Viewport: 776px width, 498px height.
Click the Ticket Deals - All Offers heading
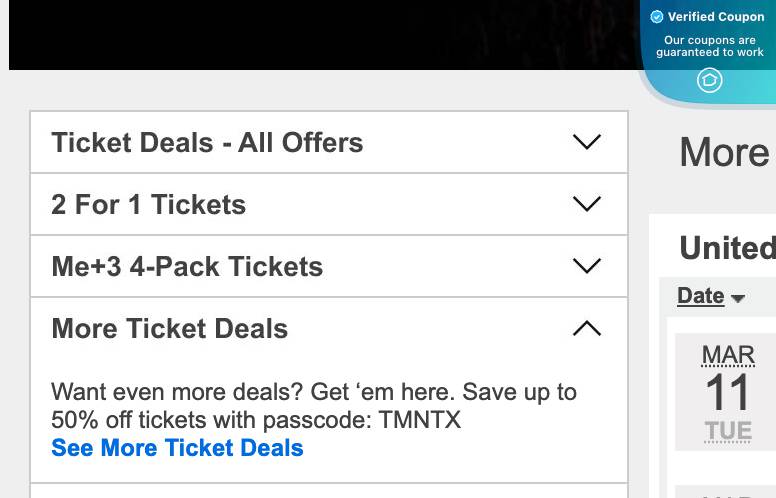(207, 142)
